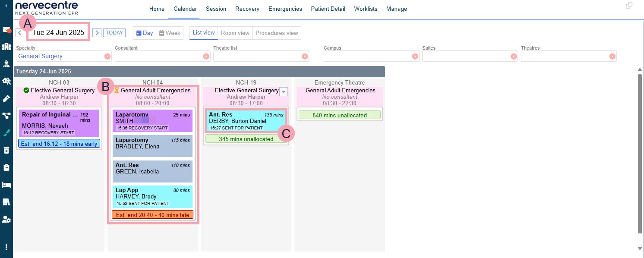The image size is (644, 258).
Task: Open the messages envelope icon in sidebar
Action: (x=6, y=30)
